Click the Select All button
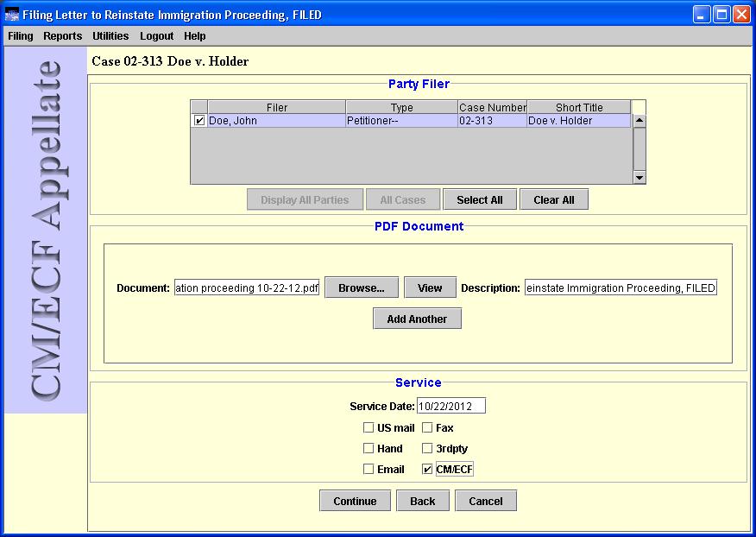 tap(480, 199)
